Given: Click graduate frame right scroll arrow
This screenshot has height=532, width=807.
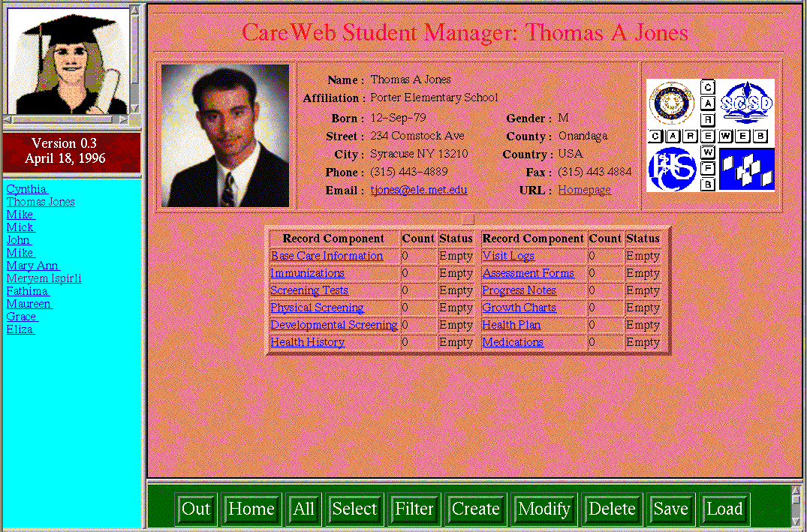Looking at the screenshot, I should click(x=124, y=119).
